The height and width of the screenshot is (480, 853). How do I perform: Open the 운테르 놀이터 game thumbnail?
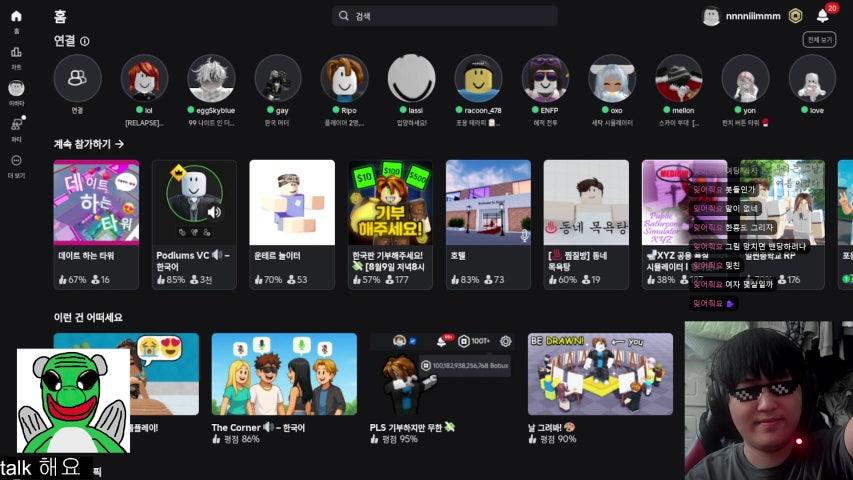(x=292, y=202)
